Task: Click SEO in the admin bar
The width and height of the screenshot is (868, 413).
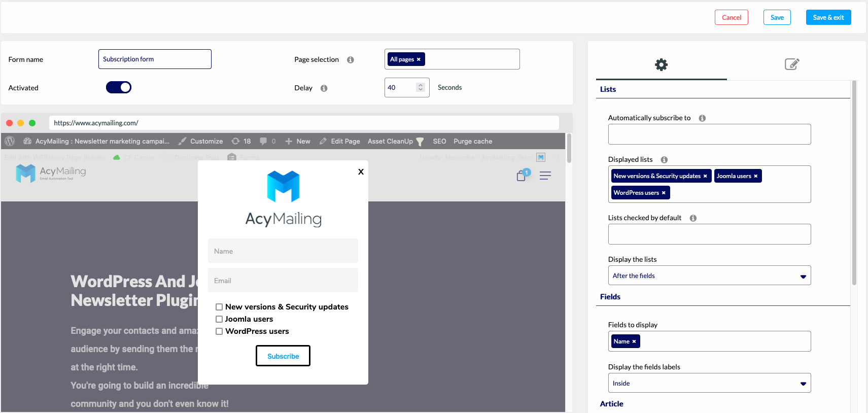Action: click(x=439, y=141)
